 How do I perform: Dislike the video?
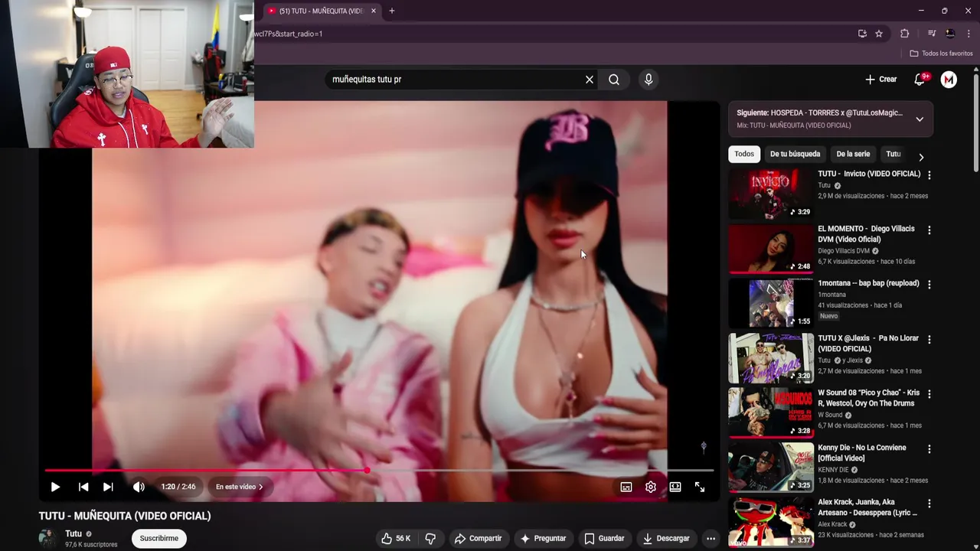(430, 539)
